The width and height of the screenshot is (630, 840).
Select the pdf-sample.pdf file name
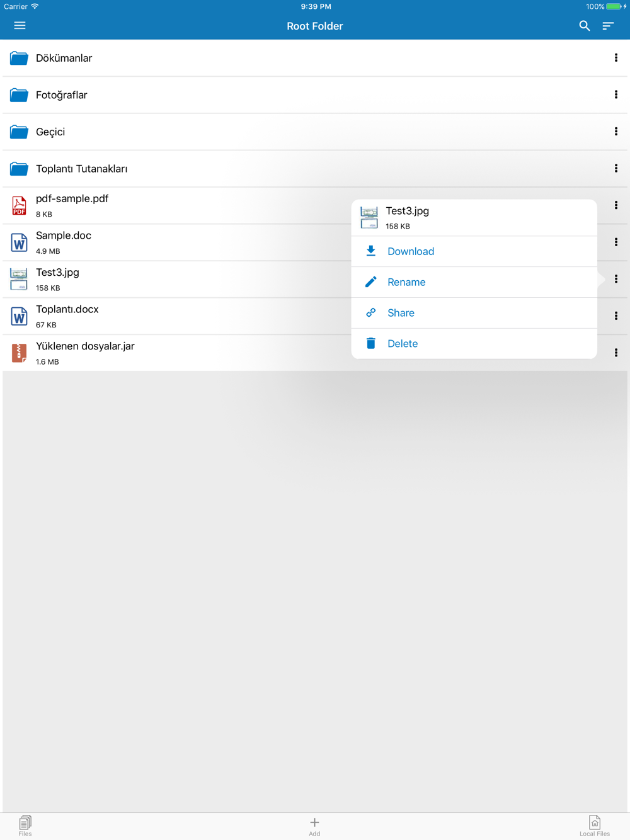72,198
